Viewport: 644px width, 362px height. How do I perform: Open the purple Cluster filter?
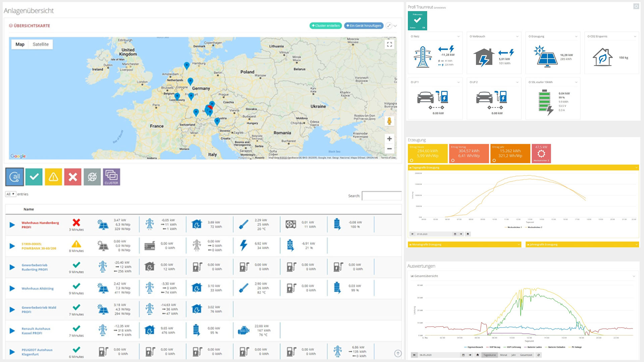(111, 177)
